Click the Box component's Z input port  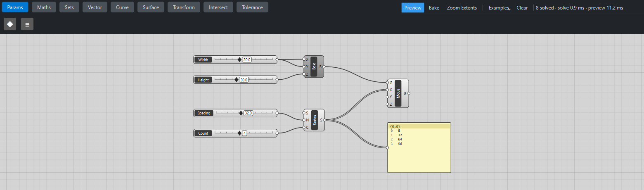click(304, 74)
